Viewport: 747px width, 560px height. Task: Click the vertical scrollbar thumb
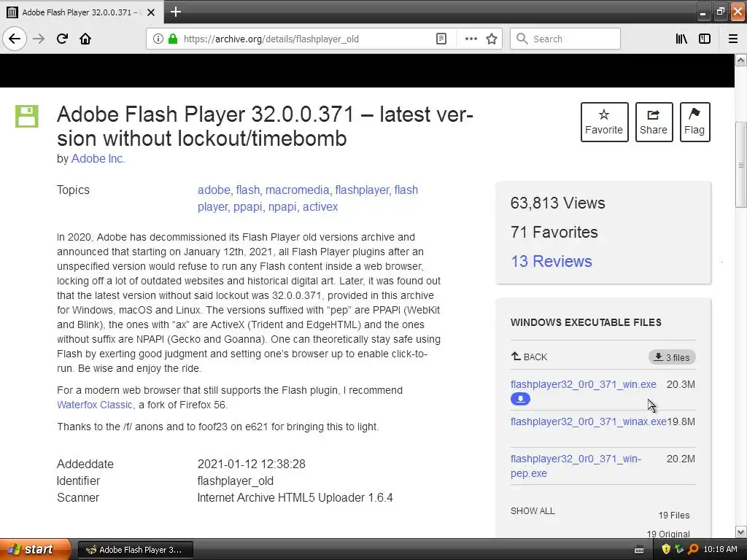741,165
